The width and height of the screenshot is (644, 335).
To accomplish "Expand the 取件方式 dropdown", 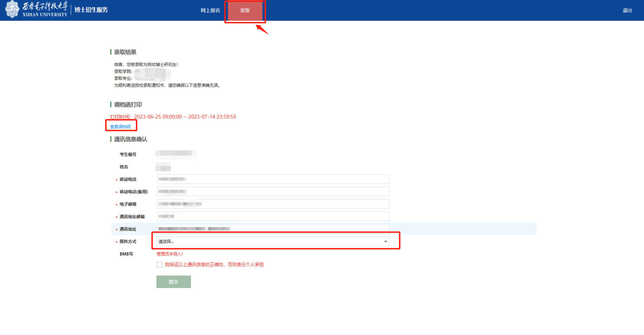I will pos(273,241).
